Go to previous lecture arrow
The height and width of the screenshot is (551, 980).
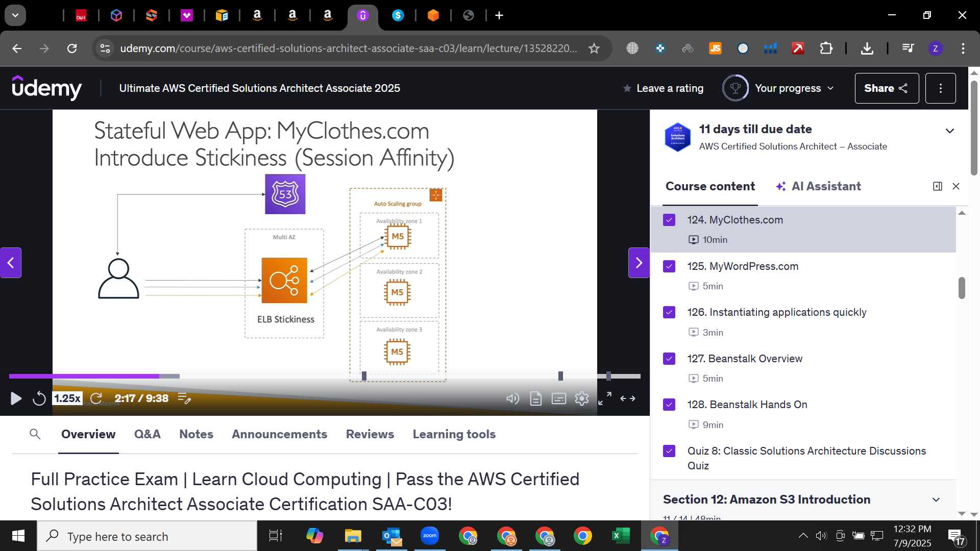tap(11, 263)
